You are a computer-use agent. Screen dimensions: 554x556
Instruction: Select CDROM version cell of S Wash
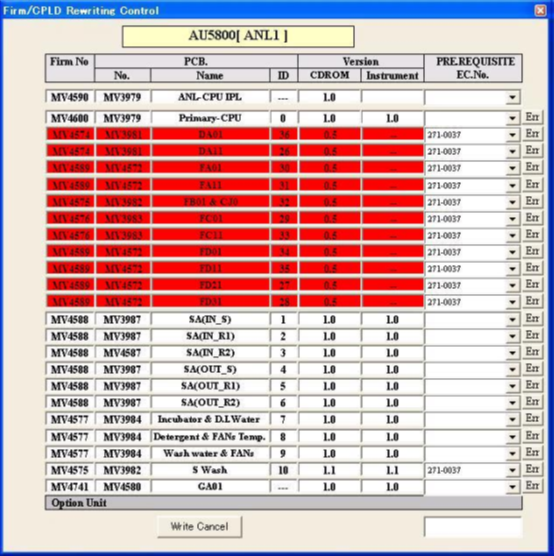pyautogui.click(x=329, y=470)
